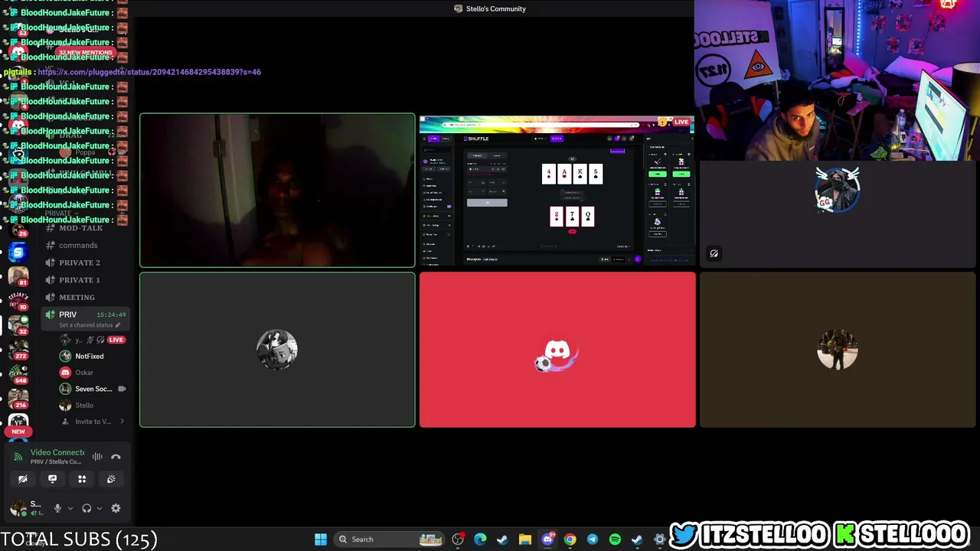Expand microphone input options arrow
Image resolution: width=980 pixels, height=551 pixels.
click(x=70, y=508)
